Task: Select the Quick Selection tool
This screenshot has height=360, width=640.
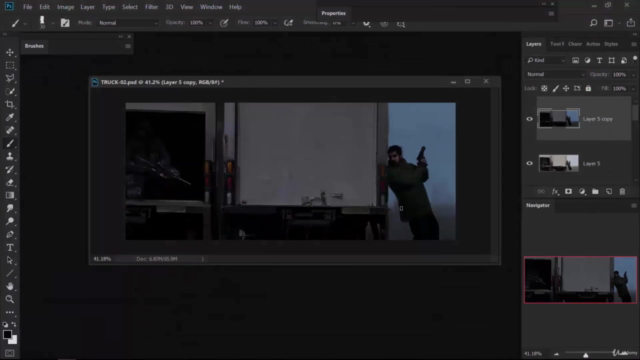Action: [10, 91]
